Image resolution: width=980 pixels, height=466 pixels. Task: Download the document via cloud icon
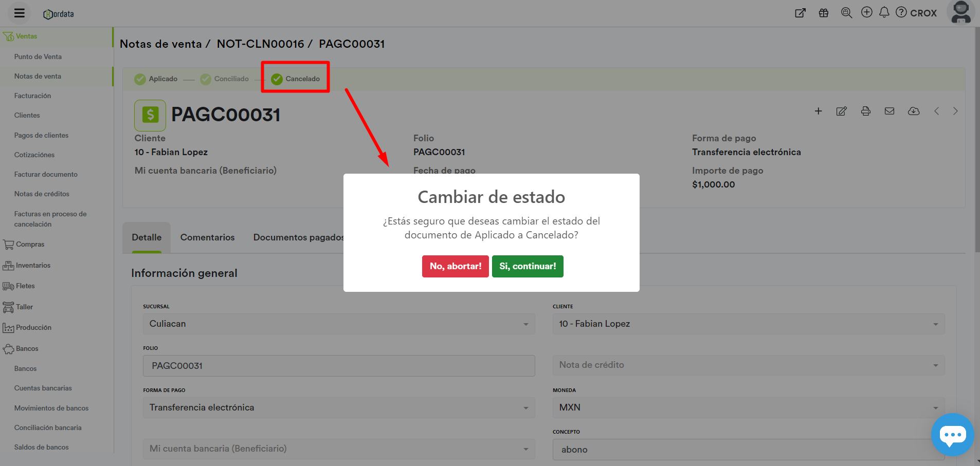coord(914,111)
